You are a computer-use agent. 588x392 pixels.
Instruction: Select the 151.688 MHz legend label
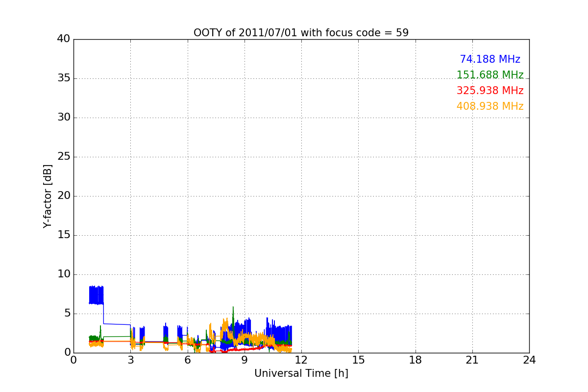pyautogui.click(x=490, y=75)
